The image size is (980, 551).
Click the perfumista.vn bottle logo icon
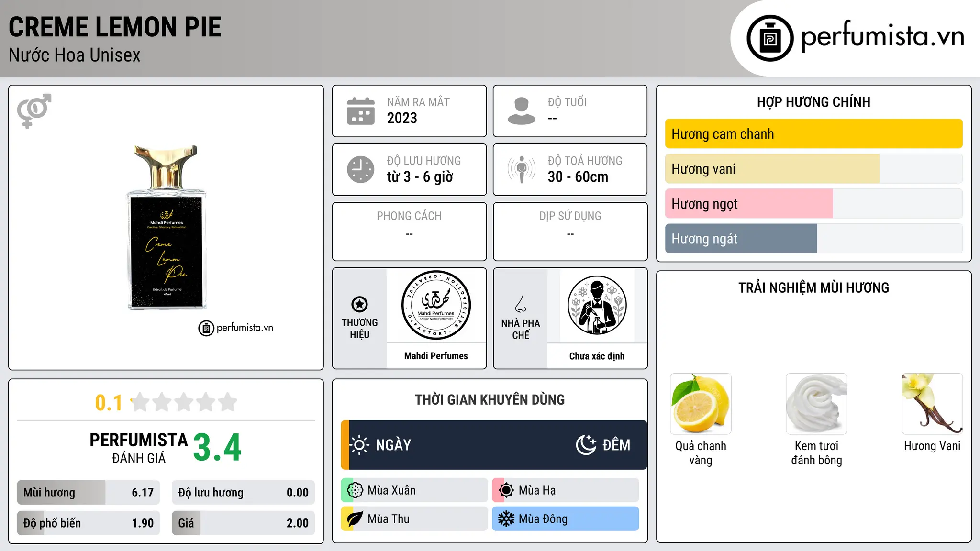coord(770,38)
